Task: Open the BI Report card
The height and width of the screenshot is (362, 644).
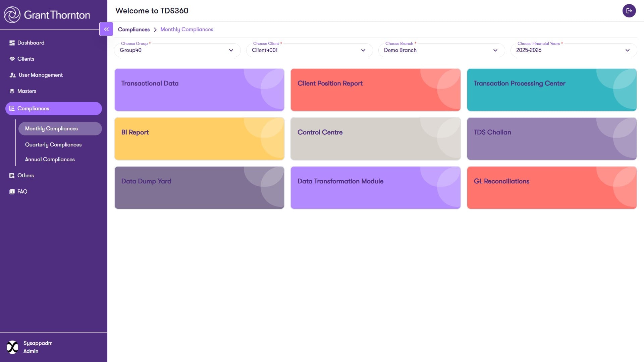Action: [199, 139]
